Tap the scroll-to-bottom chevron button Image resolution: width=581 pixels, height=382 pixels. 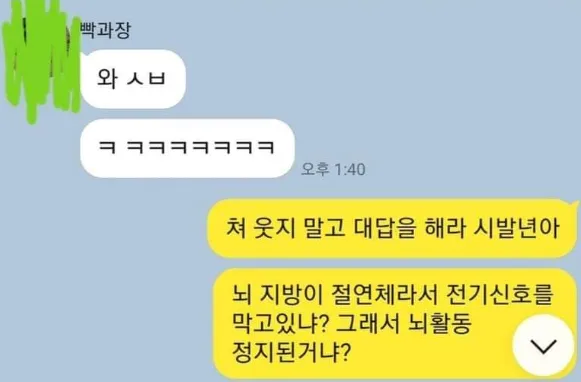click(543, 345)
